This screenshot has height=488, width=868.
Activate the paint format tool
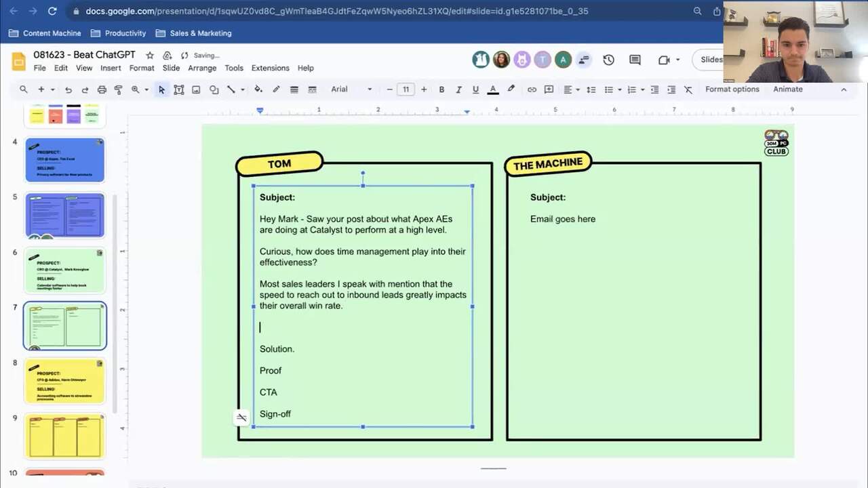click(119, 89)
